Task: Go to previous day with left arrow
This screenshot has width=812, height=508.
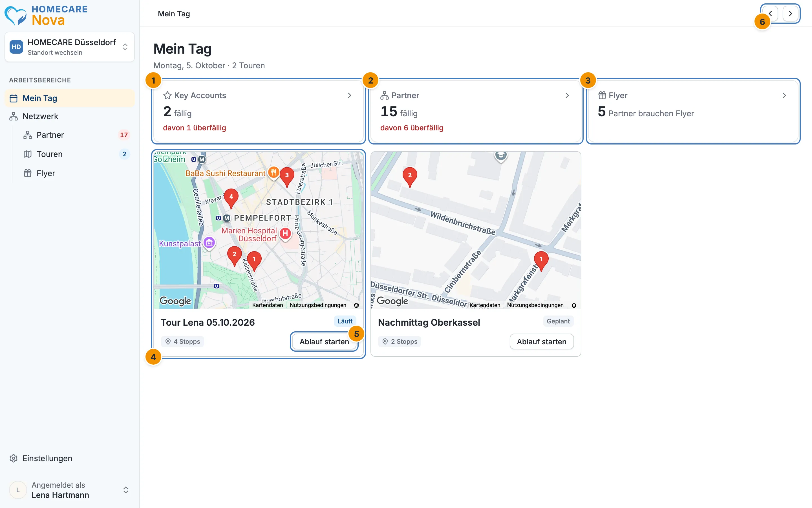Action: (770, 14)
